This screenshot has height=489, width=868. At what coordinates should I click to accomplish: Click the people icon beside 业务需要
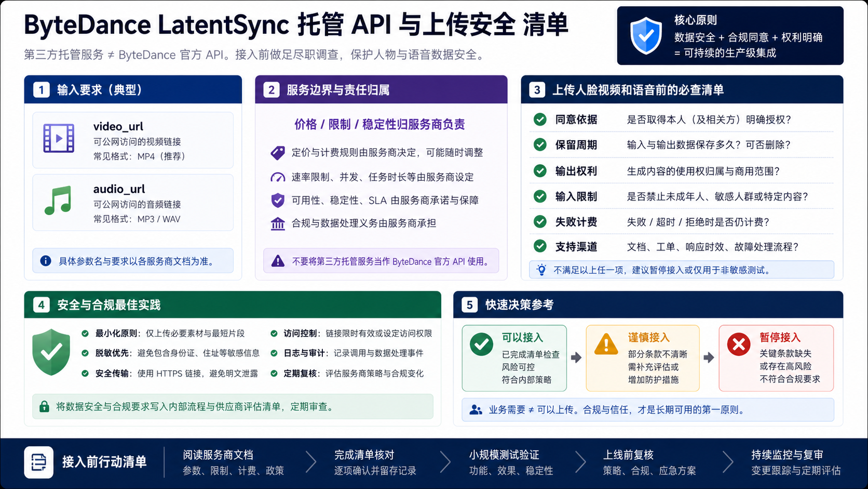click(x=476, y=409)
